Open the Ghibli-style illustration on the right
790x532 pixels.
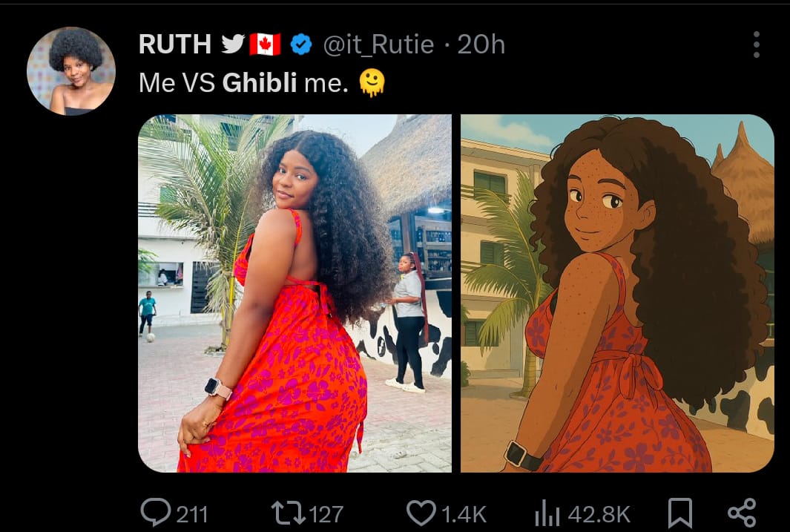coord(617,293)
